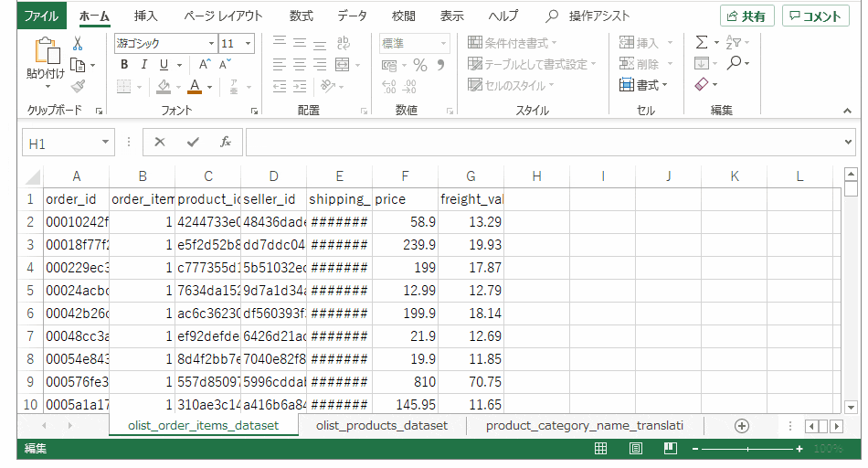Decrease font size button
868x468 pixels.
[x=225, y=65]
